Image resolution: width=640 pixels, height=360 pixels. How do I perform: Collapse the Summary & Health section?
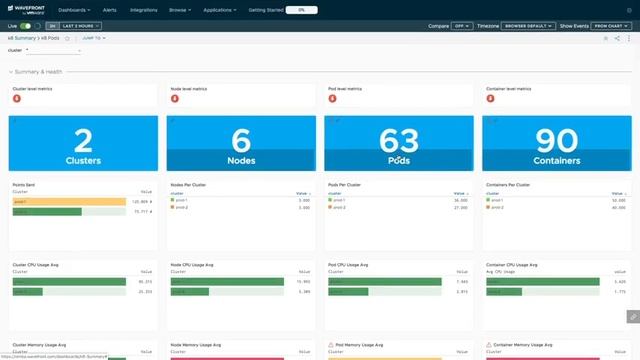click(x=11, y=72)
